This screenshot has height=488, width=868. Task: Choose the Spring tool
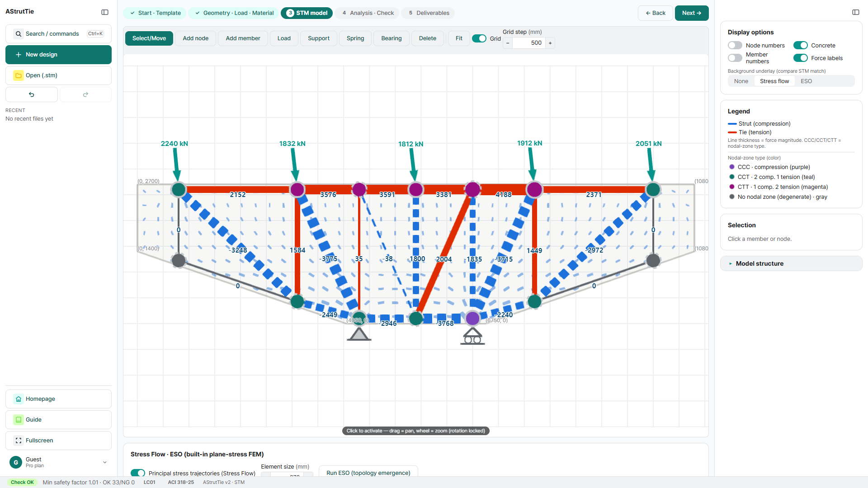point(355,38)
